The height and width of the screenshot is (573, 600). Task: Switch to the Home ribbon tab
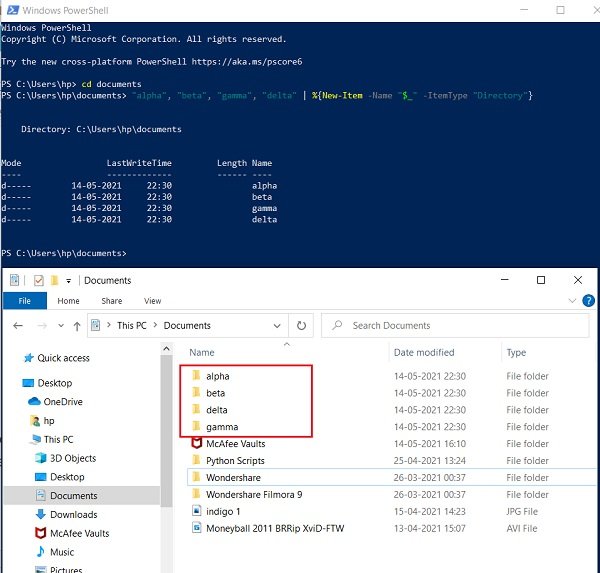68,301
